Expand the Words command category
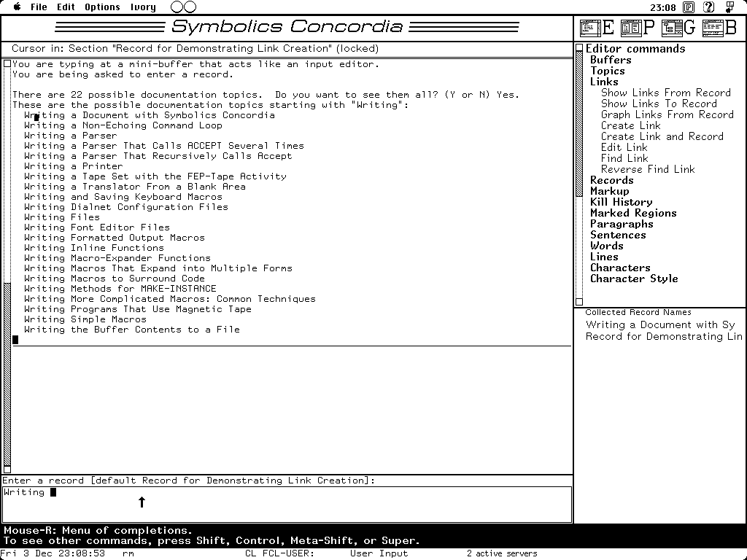Image resolution: width=747 pixels, height=560 pixels. 606,246
